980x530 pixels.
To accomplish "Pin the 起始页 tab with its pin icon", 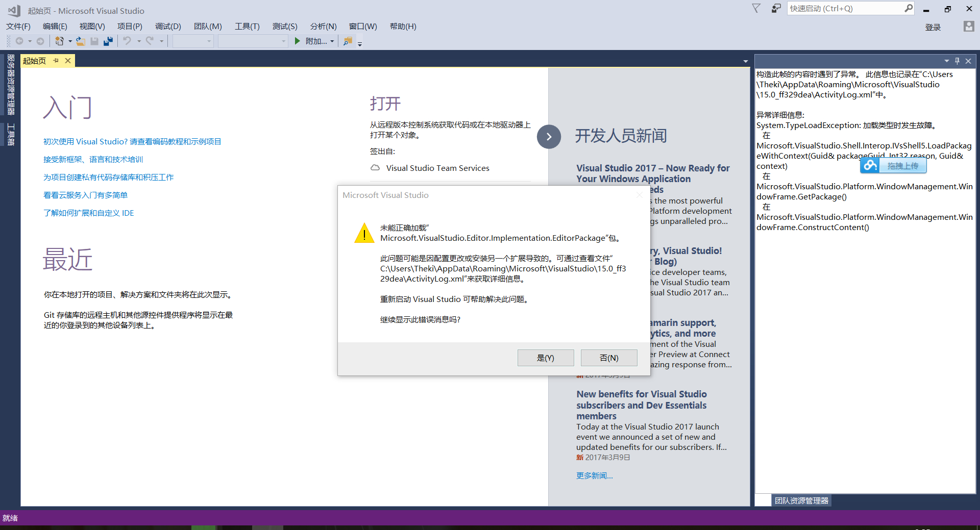I will (56, 61).
